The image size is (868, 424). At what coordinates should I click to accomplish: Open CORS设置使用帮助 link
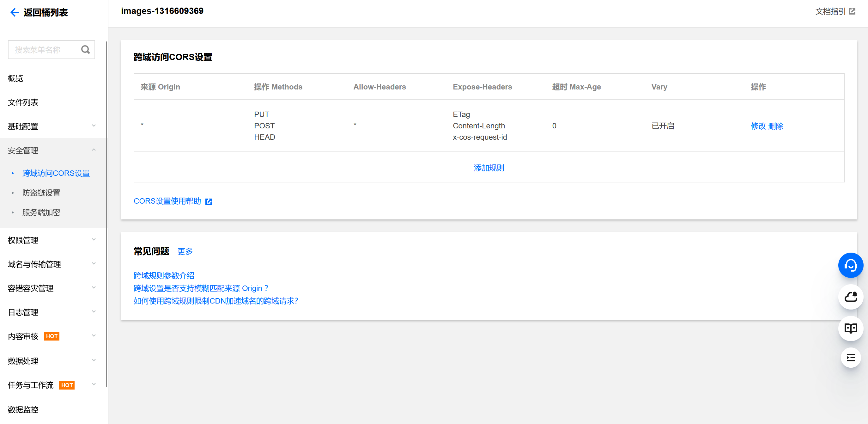(167, 201)
